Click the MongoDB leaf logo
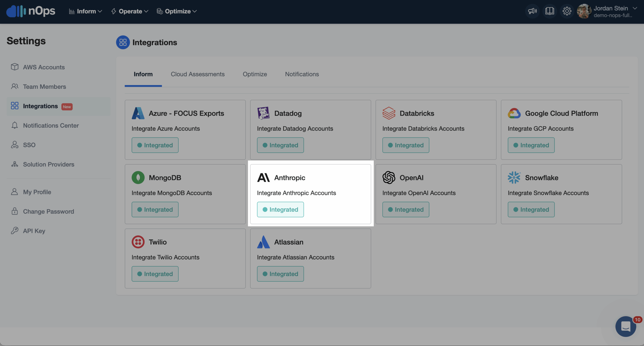The image size is (644, 346). pyautogui.click(x=138, y=177)
